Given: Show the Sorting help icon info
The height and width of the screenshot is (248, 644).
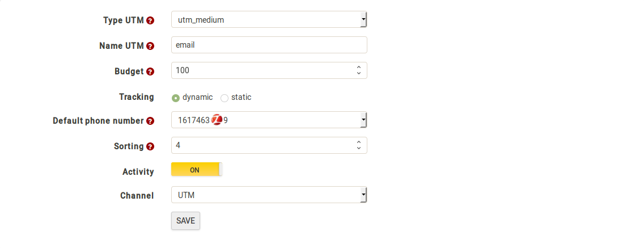Looking at the screenshot, I should (x=150, y=146).
